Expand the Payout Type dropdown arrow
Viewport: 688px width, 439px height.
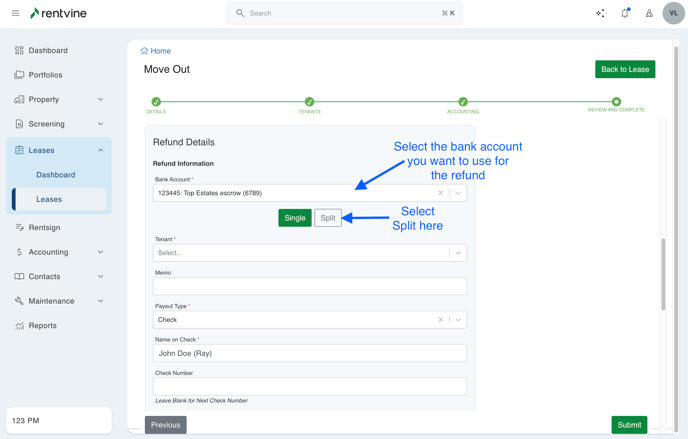pos(458,320)
